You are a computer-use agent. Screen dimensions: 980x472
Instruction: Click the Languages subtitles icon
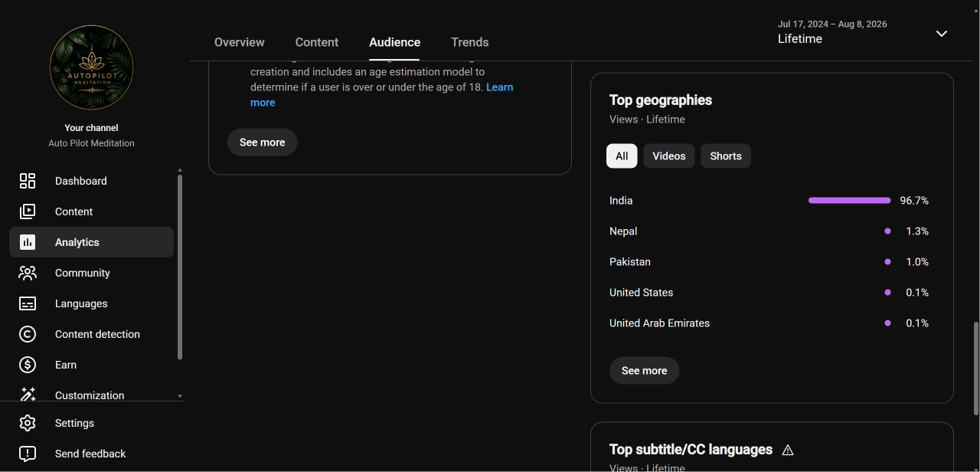pos(28,303)
